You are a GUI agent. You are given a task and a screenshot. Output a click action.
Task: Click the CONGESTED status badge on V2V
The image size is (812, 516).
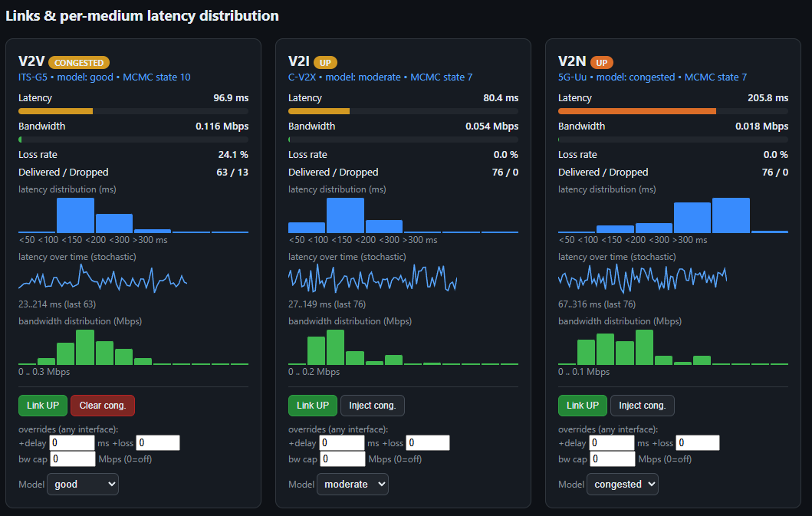[x=79, y=63]
